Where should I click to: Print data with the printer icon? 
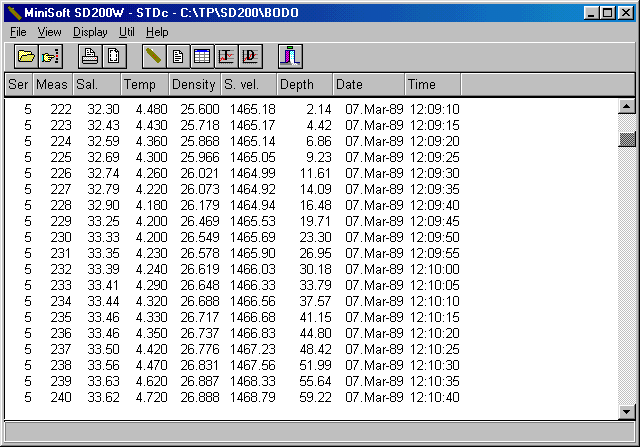coord(90,56)
